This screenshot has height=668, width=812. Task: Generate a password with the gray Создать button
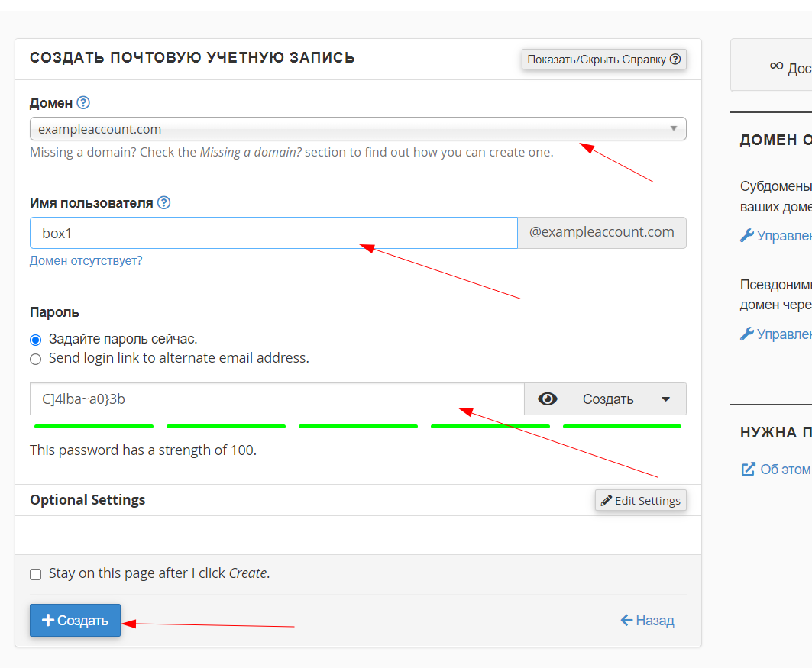coord(608,399)
